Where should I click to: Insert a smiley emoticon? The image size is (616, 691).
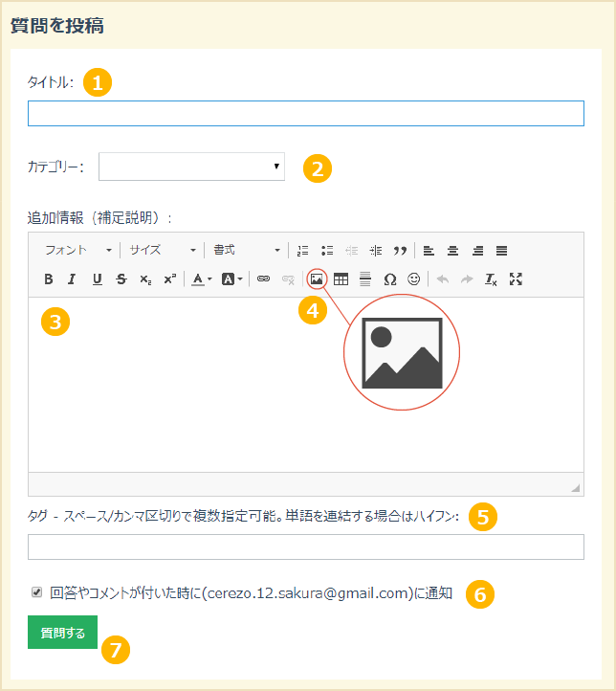[413, 279]
